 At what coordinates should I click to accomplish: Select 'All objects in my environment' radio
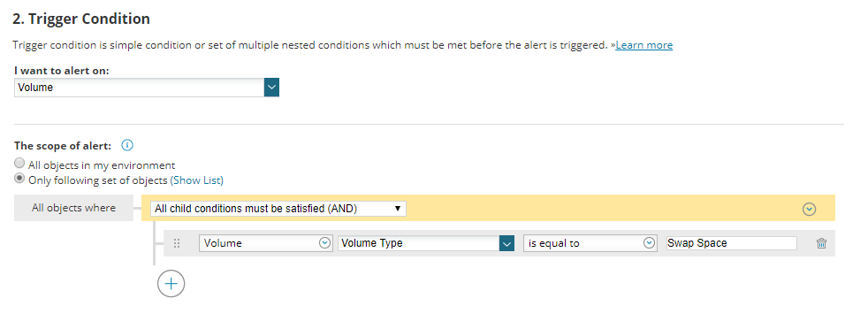pos(20,164)
